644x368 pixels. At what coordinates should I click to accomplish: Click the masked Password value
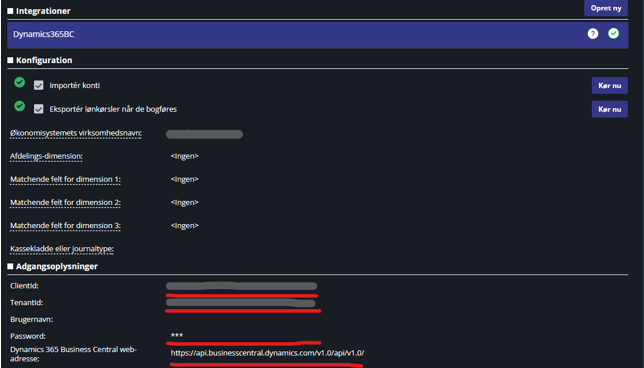click(177, 336)
